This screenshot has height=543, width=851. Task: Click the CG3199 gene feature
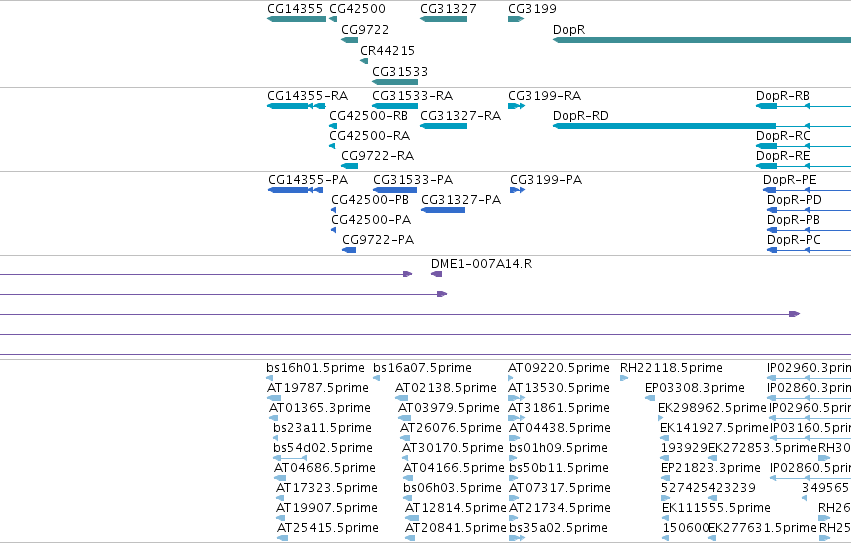click(516, 19)
